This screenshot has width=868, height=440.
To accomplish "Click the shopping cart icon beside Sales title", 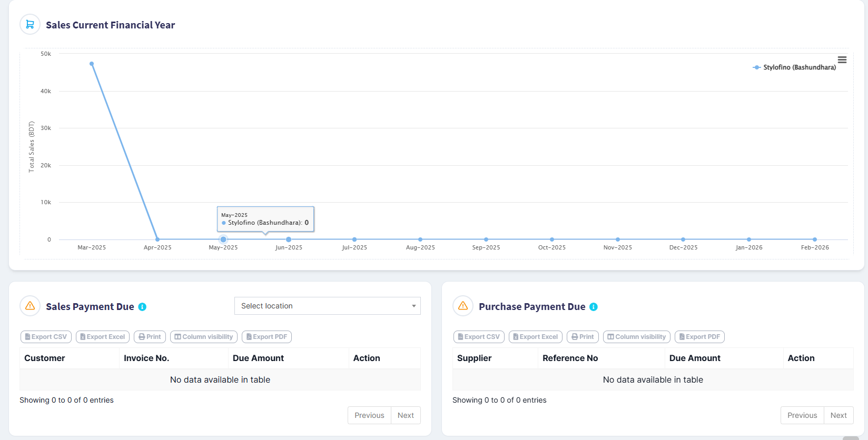I will point(30,24).
